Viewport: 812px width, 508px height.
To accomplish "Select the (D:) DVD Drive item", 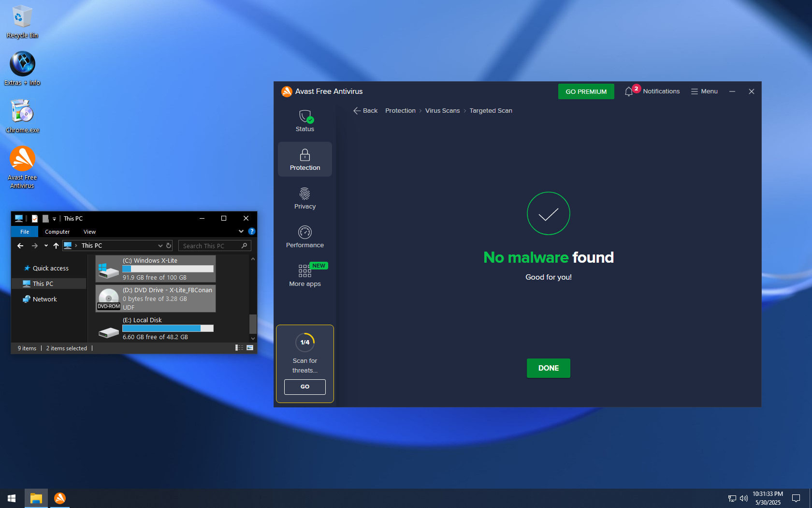I will coord(156,299).
